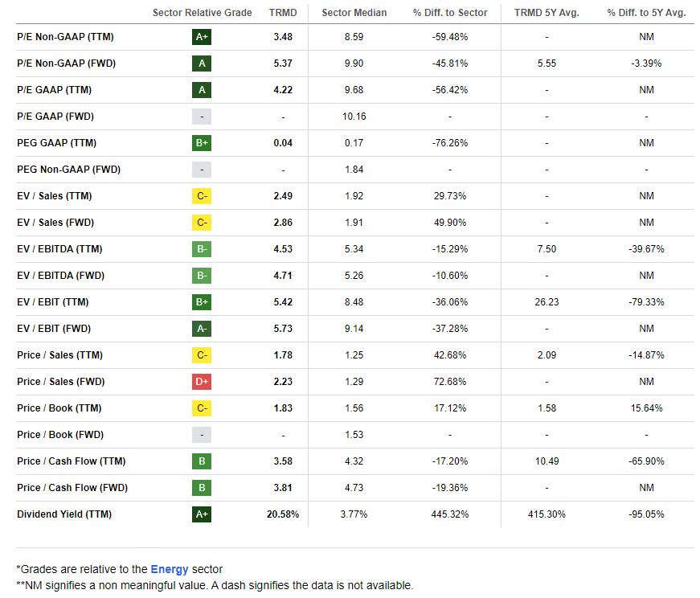Click the 26.23 five-year average for EV / EBIT
The height and width of the screenshot is (598, 700).
click(546, 302)
